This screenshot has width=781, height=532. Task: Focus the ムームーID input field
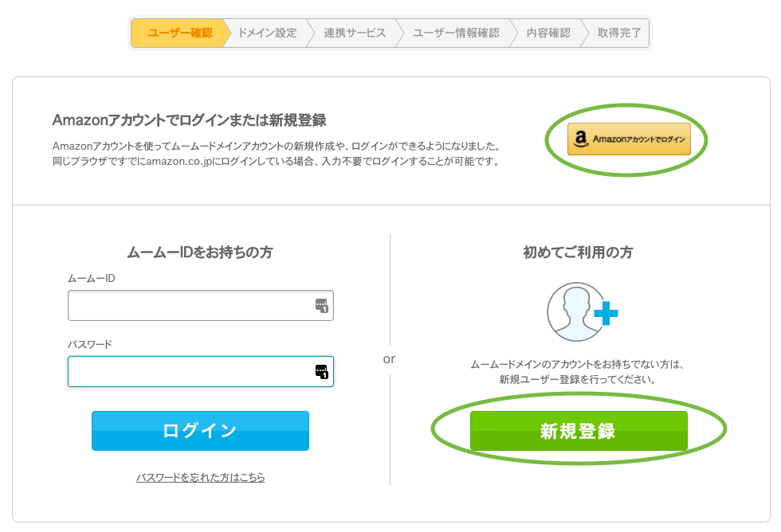coord(201,306)
